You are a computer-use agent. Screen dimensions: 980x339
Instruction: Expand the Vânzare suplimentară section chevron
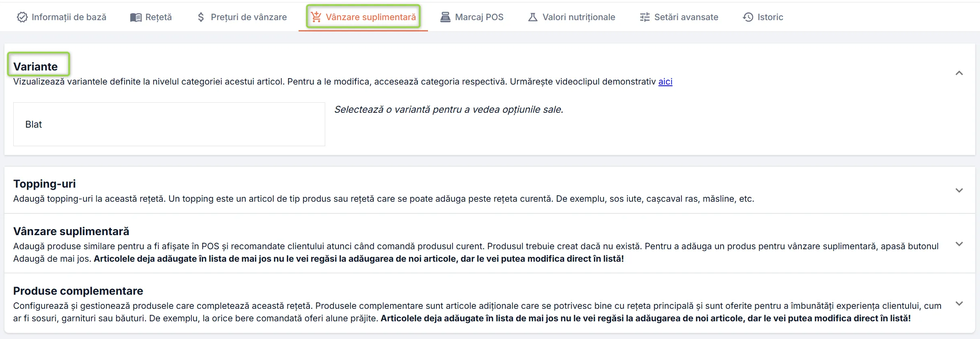959,244
